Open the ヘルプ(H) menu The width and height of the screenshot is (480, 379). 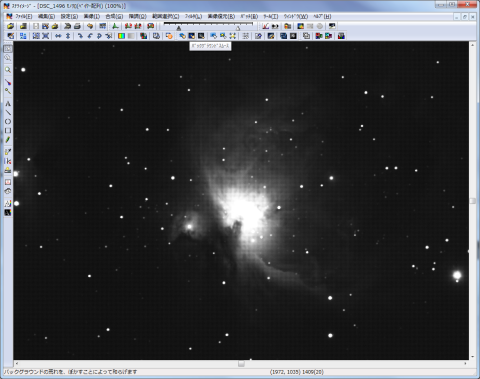pyautogui.click(x=322, y=16)
